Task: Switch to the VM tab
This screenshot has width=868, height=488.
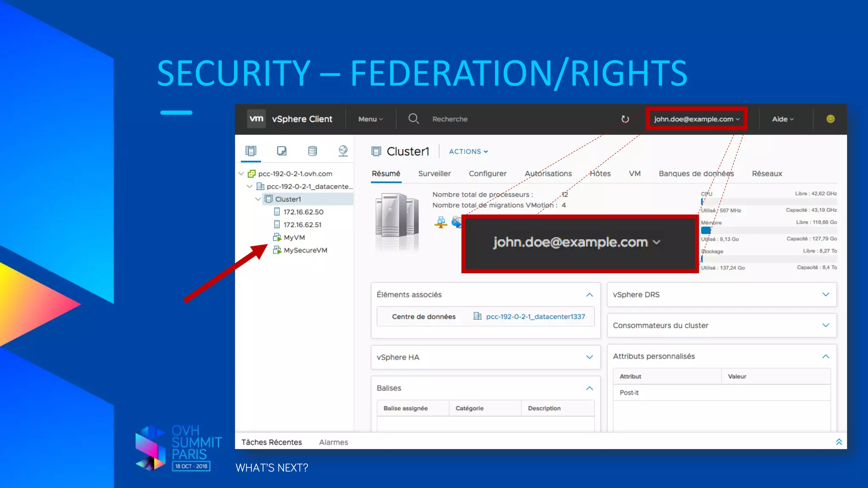Action: pos(634,174)
